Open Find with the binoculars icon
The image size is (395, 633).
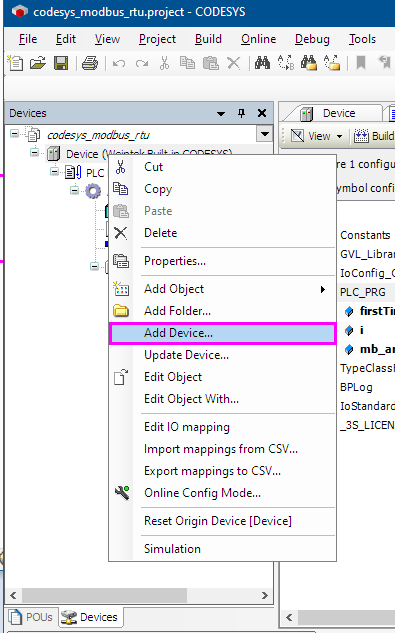point(263,63)
